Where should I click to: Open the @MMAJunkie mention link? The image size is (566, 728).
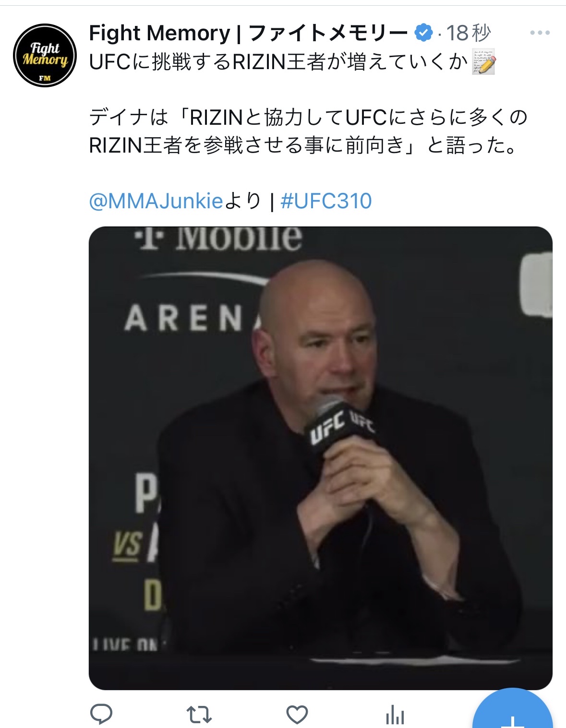click(x=156, y=201)
